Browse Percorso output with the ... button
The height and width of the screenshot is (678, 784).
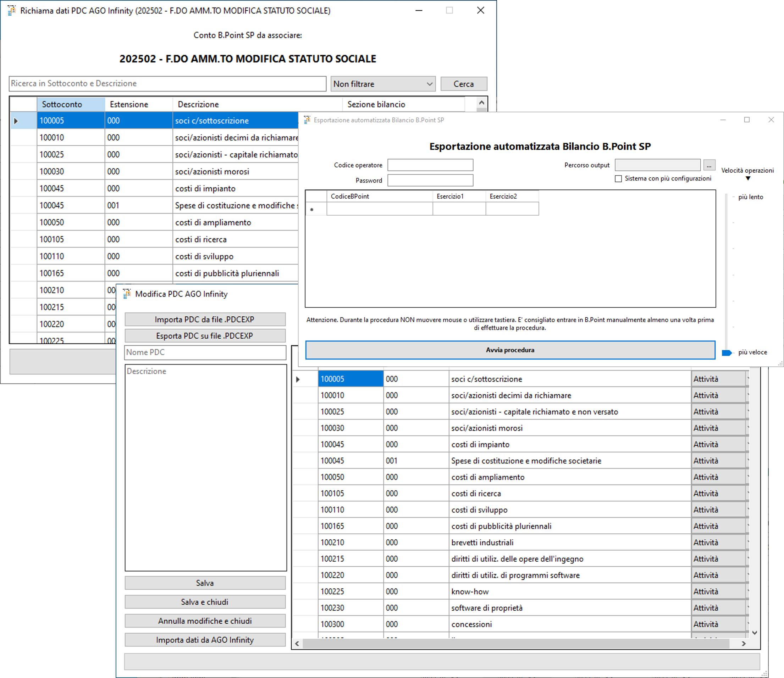pos(709,165)
